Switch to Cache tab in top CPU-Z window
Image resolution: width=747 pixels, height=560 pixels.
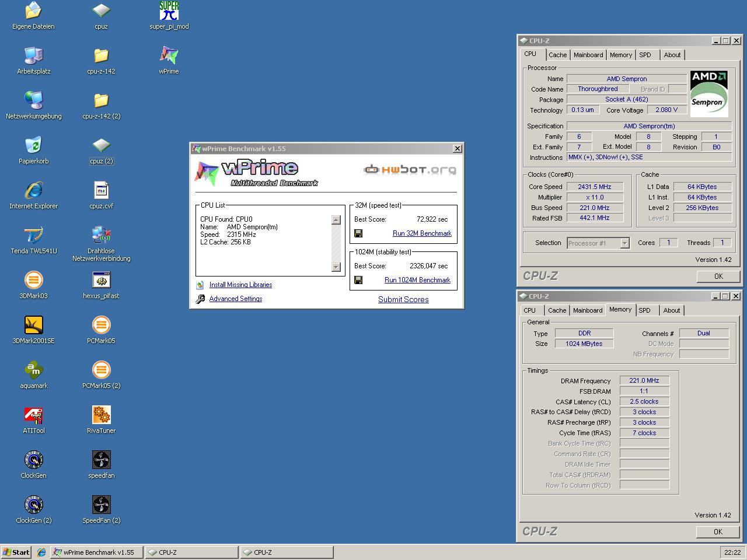click(557, 55)
